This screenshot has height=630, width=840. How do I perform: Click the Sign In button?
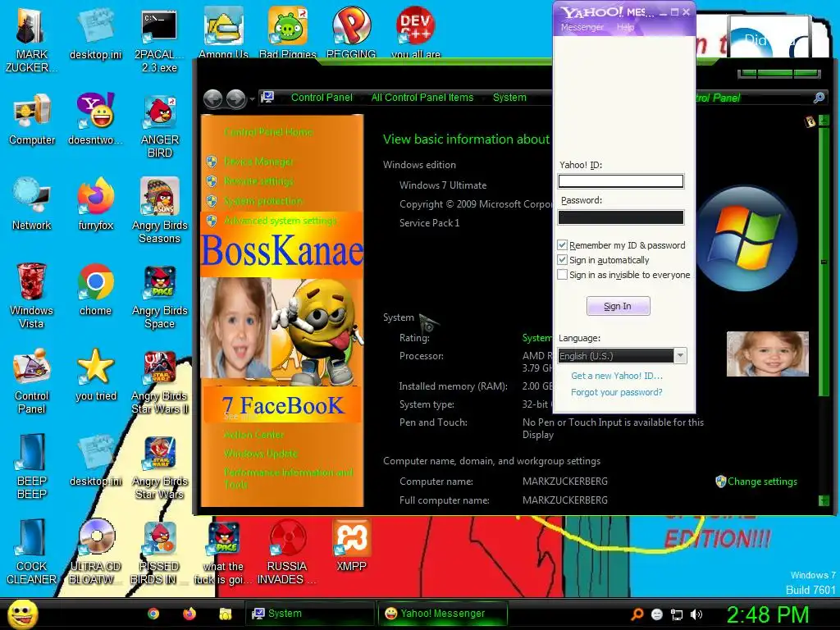619,306
